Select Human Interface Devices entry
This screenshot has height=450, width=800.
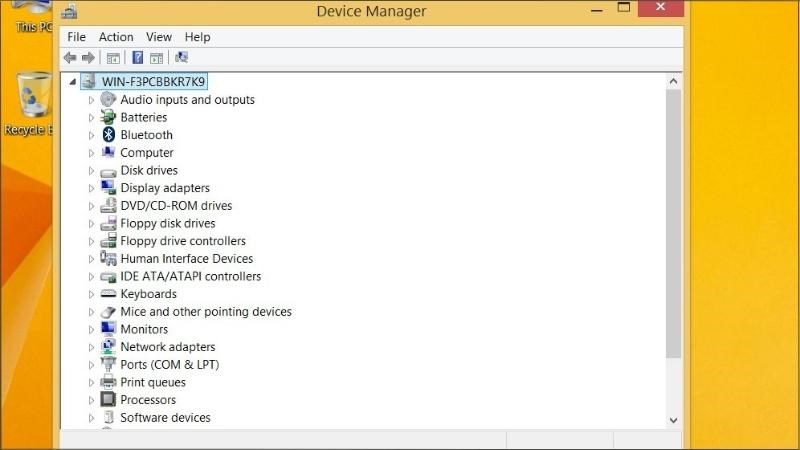186,259
